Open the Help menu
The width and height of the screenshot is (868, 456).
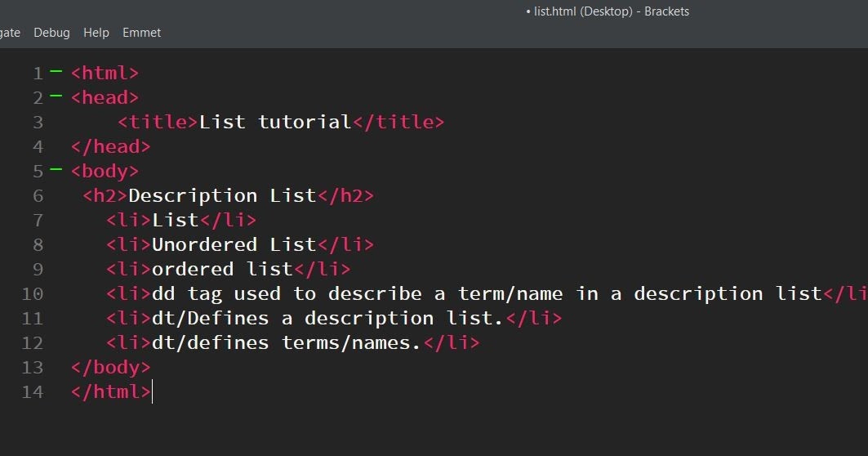96,33
